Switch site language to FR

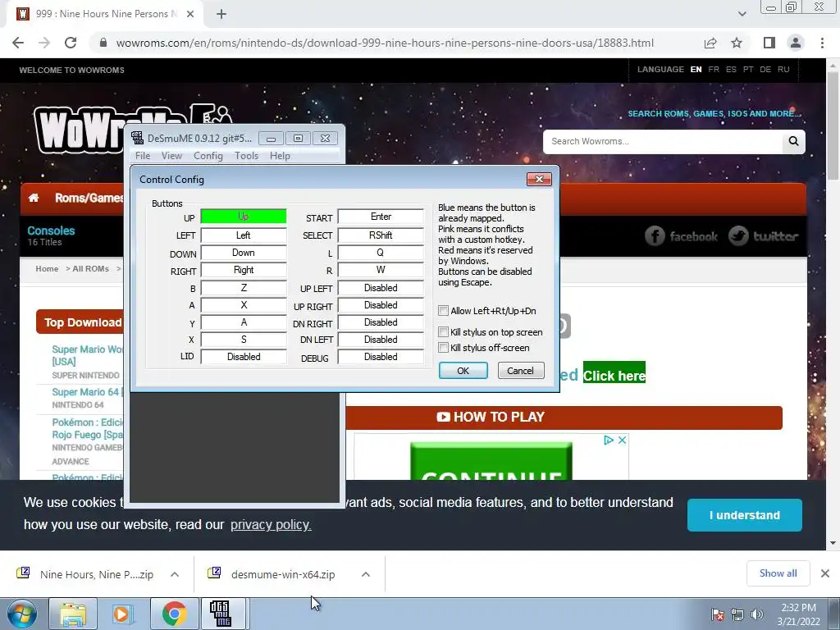pos(714,70)
